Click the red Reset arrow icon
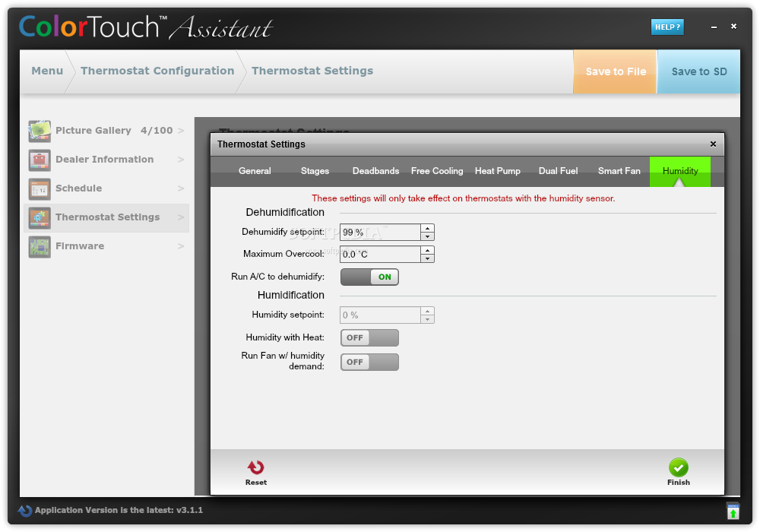The height and width of the screenshot is (532, 760). tap(255, 467)
